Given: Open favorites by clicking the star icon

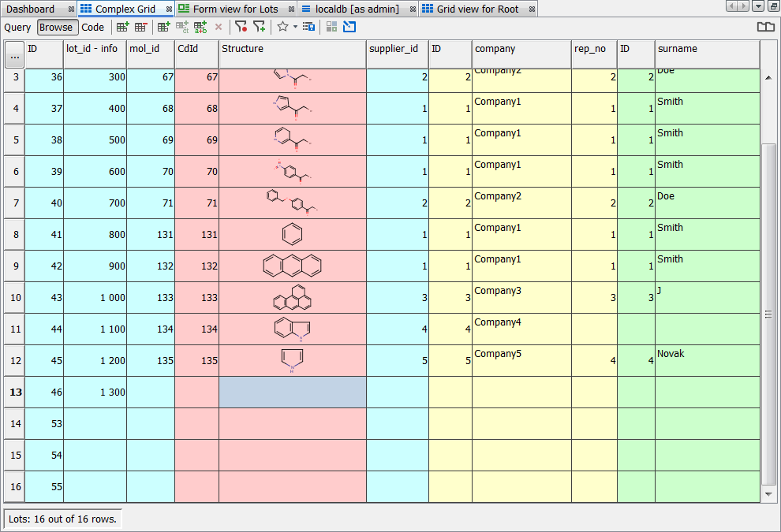Looking at the screenshot, I should click(282, 27).
